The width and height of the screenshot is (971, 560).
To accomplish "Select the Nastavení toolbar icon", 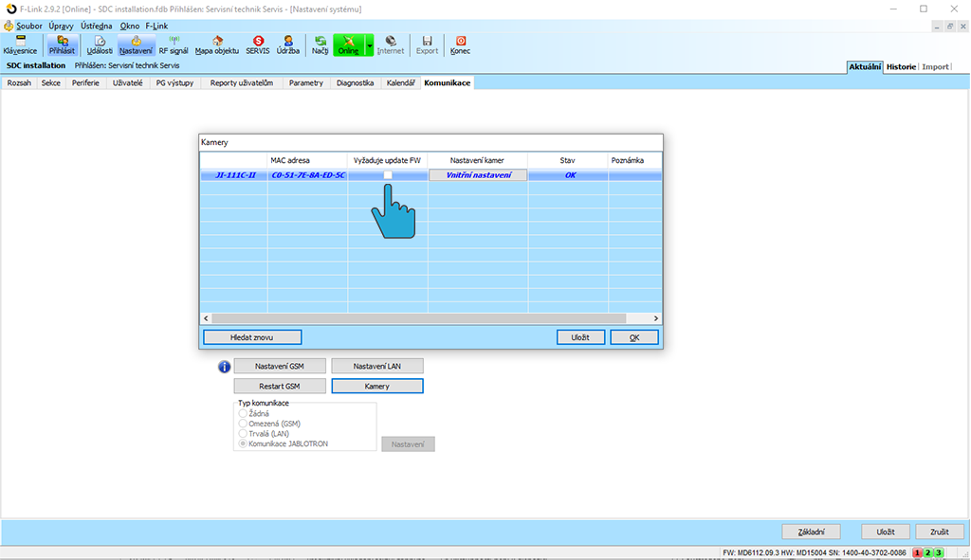I will point(136,45).
